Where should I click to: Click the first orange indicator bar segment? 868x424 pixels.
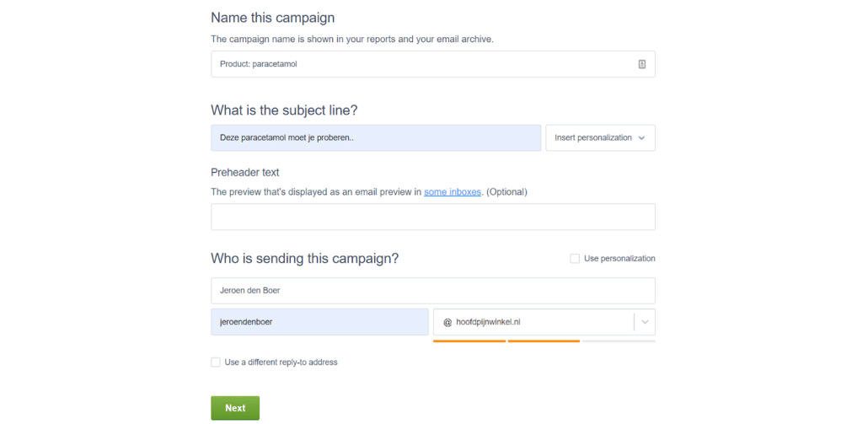pos(469,341)
